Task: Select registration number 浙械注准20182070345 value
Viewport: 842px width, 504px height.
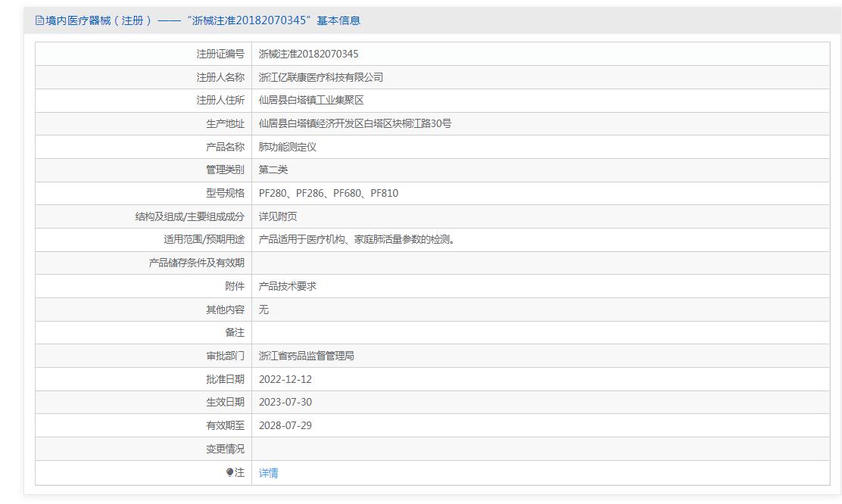Action: [x=308, y=54]
